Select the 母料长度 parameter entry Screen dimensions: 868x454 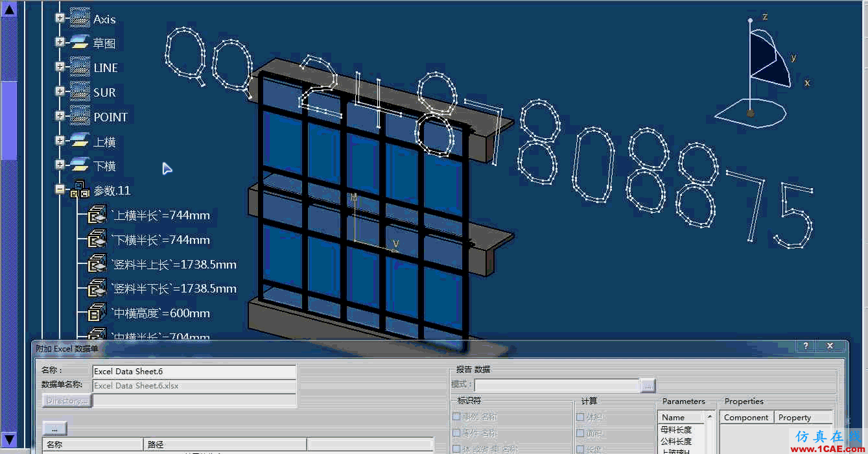(675, 430)
